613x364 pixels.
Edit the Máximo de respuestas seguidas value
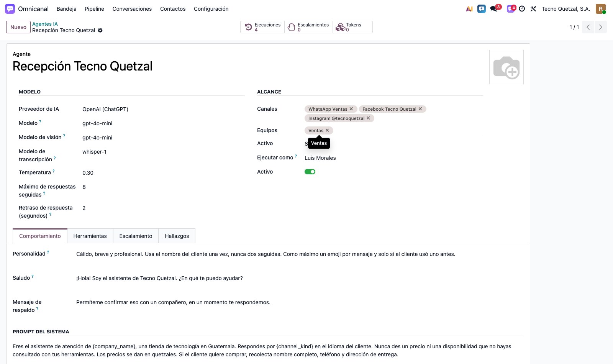[x=163, y=187]
